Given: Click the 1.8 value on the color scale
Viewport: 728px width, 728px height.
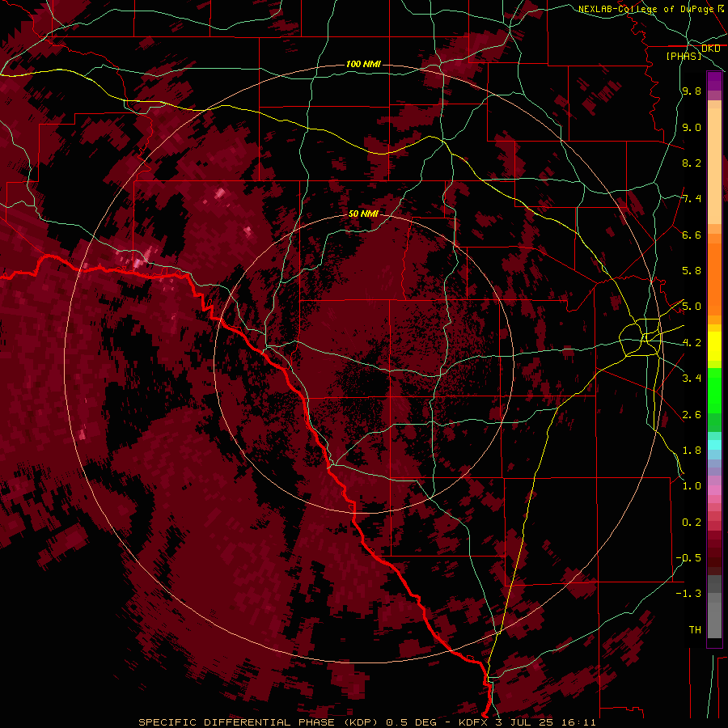Looking at the screenshot, I should click(x=692, y=450).
